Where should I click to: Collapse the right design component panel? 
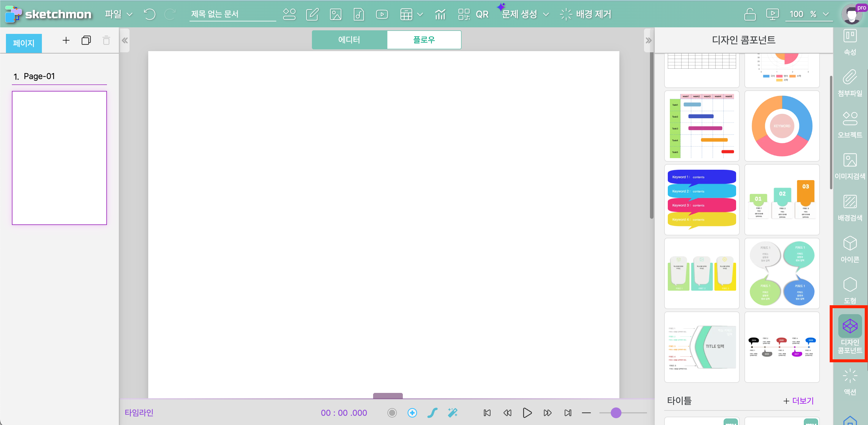[648, 41]
